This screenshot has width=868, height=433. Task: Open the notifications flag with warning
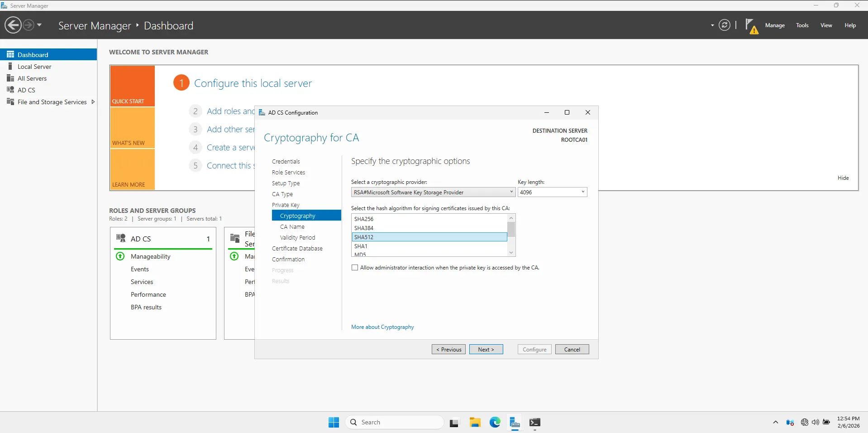751,26
